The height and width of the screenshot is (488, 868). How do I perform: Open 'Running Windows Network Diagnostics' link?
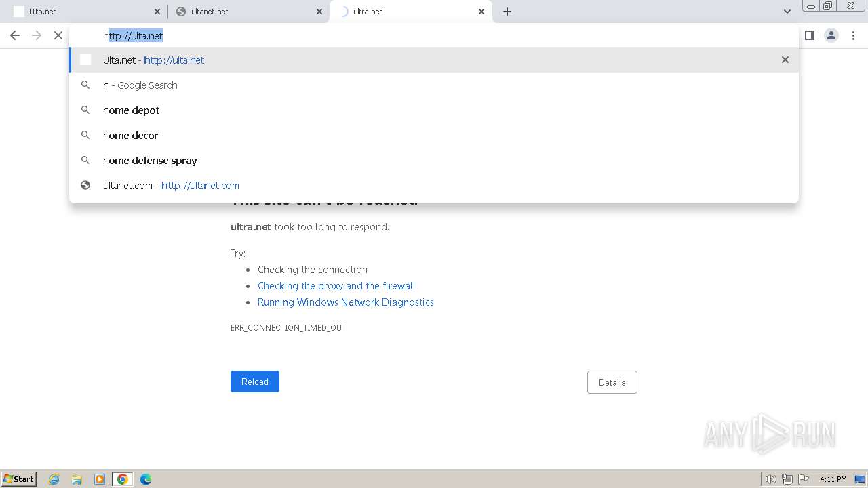pyautogui.click(x=346, y=302)
